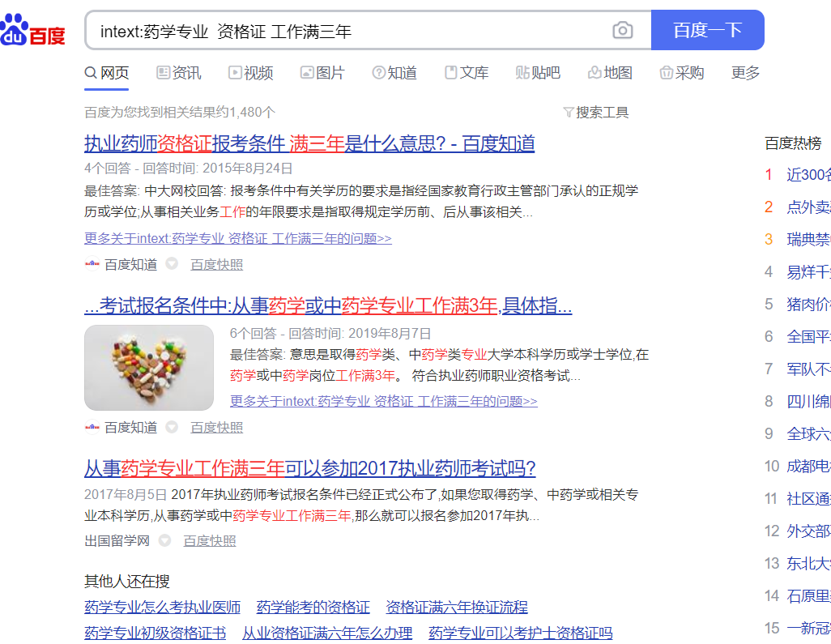Click the 百度热榜 heading
Image resolution: width=831 pixels, height=644 pixels.
tap(793, 143)
